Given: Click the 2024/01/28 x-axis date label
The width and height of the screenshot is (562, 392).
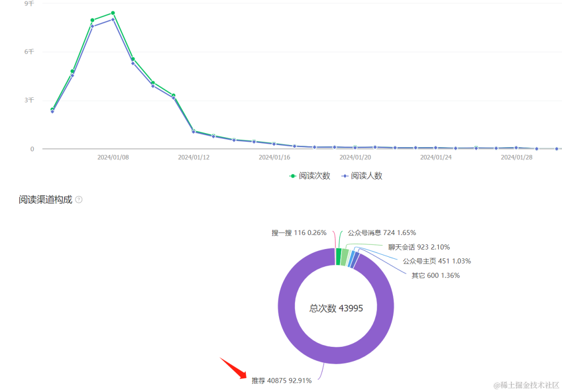Looking at the screenshot, I should pyautogui.click(x=516, y=157).
